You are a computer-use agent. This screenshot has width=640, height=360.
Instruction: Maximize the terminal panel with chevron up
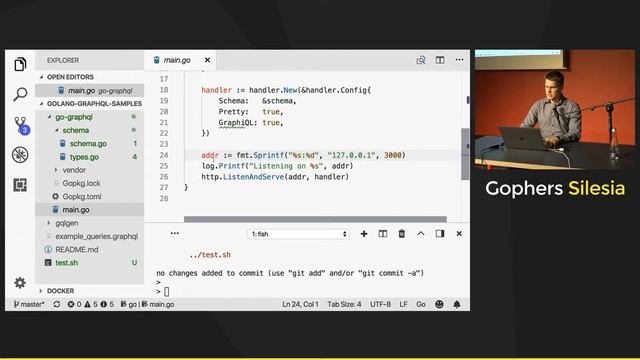click(x=421, y=234)
